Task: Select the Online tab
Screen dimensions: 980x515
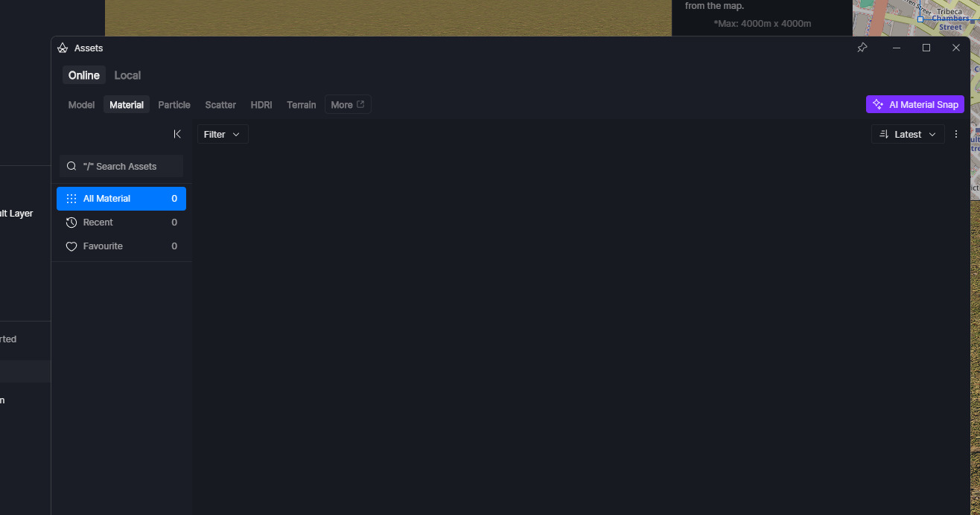Action: (83, 75)
